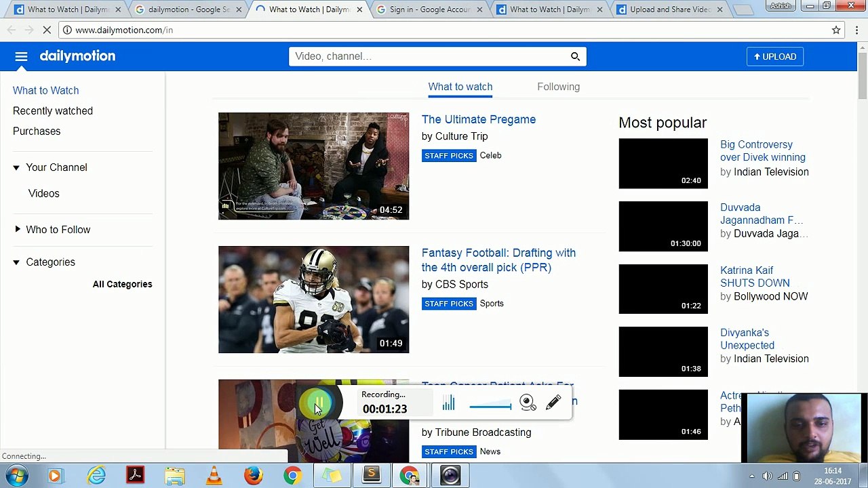Screen dimensions: 868x488
Task: Open the Windows Start menu
Action: (x=17, y=476)
